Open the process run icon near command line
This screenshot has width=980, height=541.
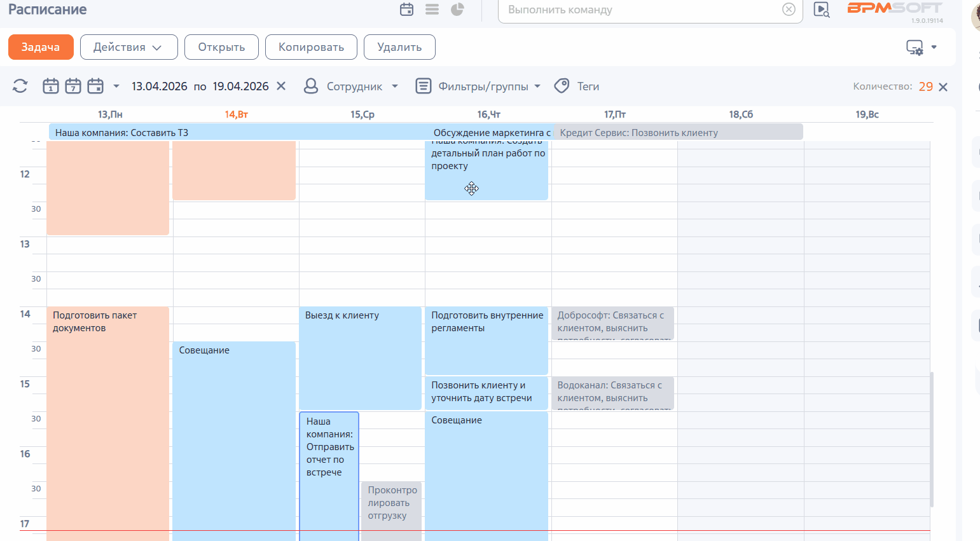pyautogui.click(x=822, y=10)
